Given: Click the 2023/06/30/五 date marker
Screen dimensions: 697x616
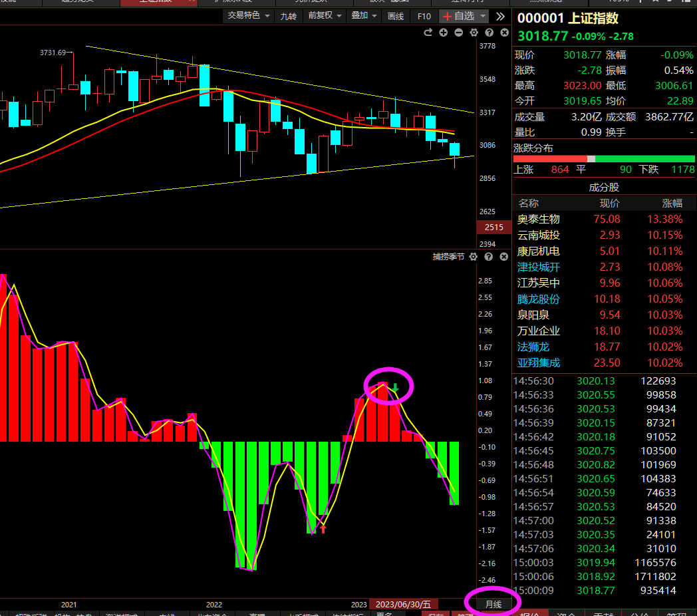Looking at the screenshot, I should [403, 605].
